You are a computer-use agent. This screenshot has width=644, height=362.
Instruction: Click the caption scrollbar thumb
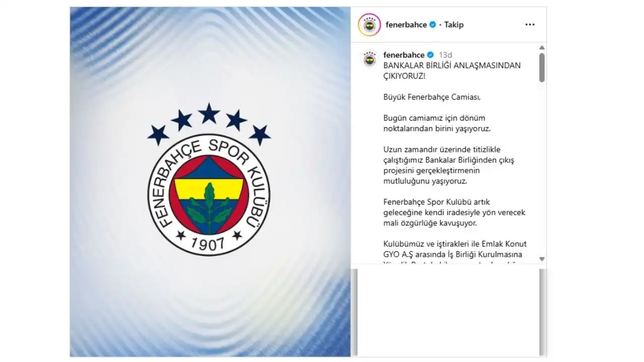(x=542, y=67)
